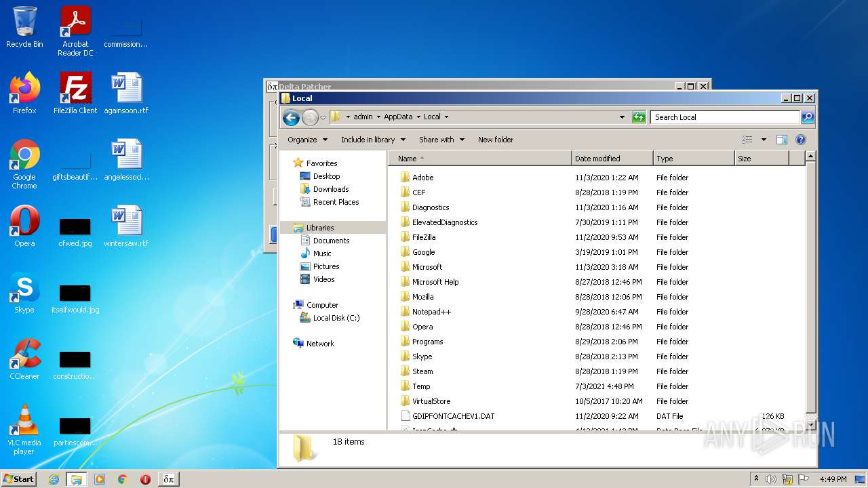Screen dimensions: 868x488
Task: Open the Share with dropdown
Action: coord(442,140)
